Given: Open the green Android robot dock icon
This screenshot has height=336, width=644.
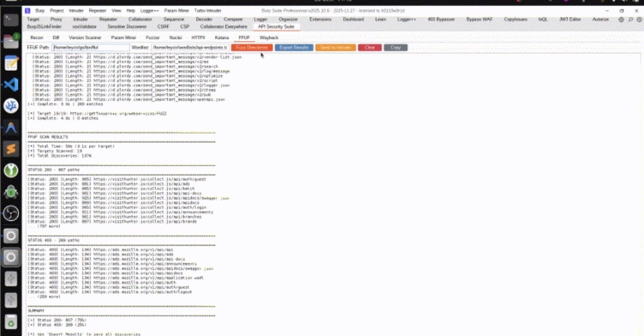Looking at the screenshot, I should click(x=11, y=192).
